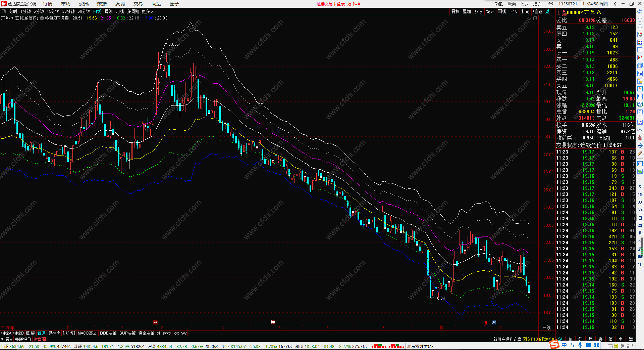The height and width of the screenshot is (350, 644).
Task: Click the up arrow icon in right sidebar
Action: pyautogui.click(x=640, y=19)
